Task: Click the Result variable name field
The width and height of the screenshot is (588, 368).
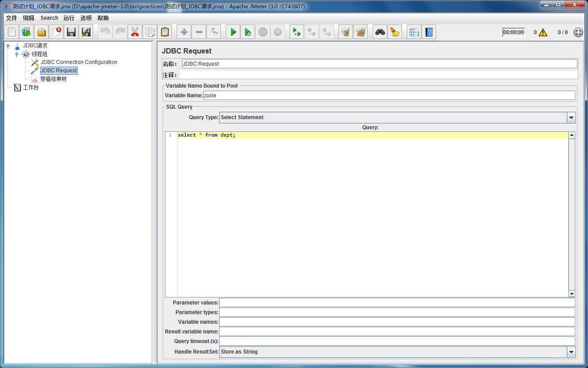Action: pyautogui.click(x=397, y=332)
